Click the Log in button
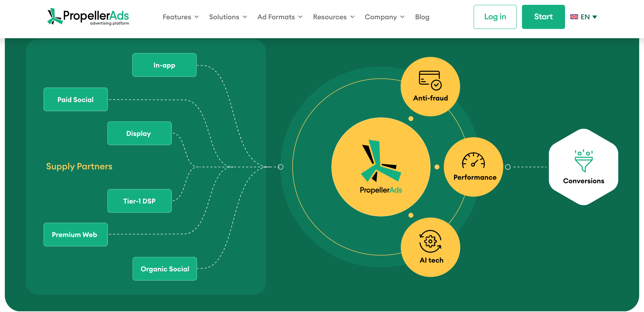 tap(495, 17)
